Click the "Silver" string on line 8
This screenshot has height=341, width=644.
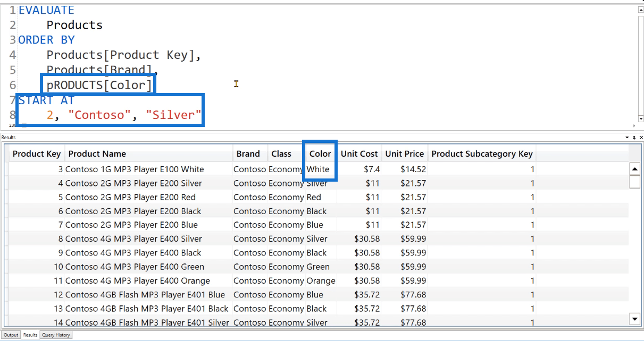coord(174,115)
